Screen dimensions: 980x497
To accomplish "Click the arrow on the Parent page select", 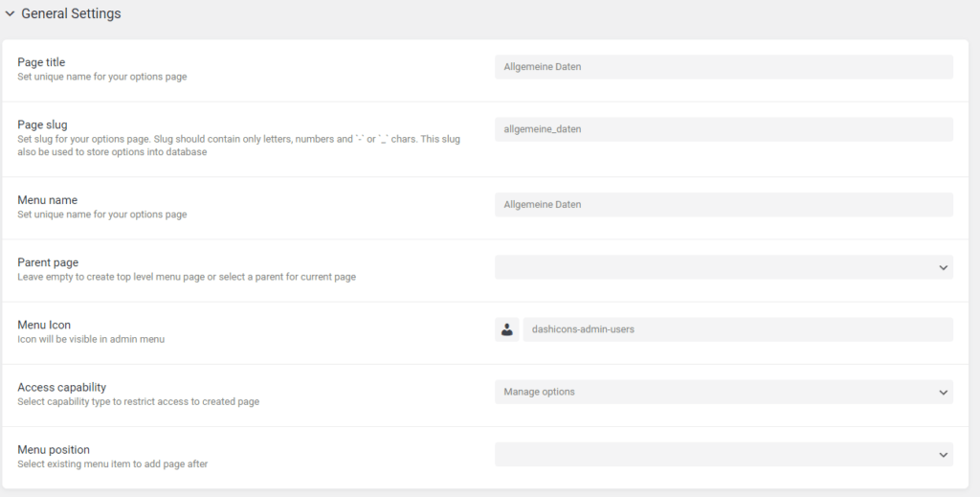I will click(x=943, y=267).
